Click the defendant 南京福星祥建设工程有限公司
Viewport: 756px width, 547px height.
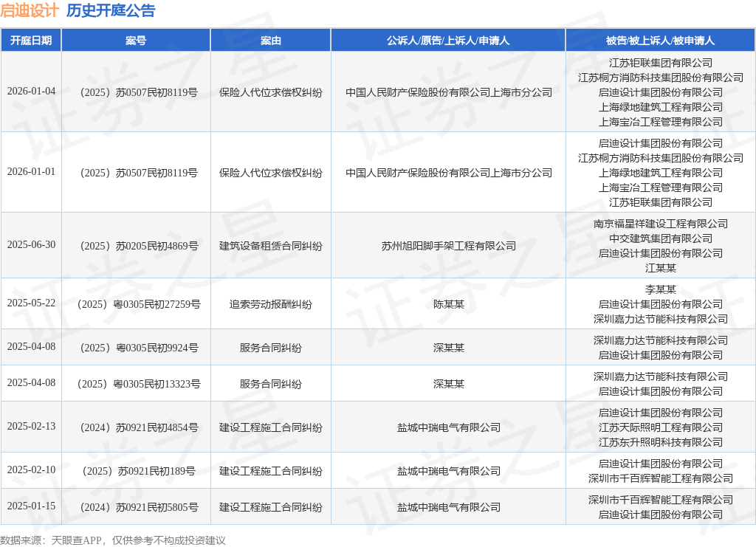661,224
